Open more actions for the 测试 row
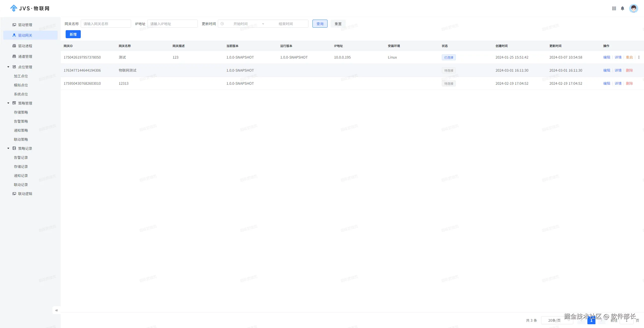 pos(639,57)
